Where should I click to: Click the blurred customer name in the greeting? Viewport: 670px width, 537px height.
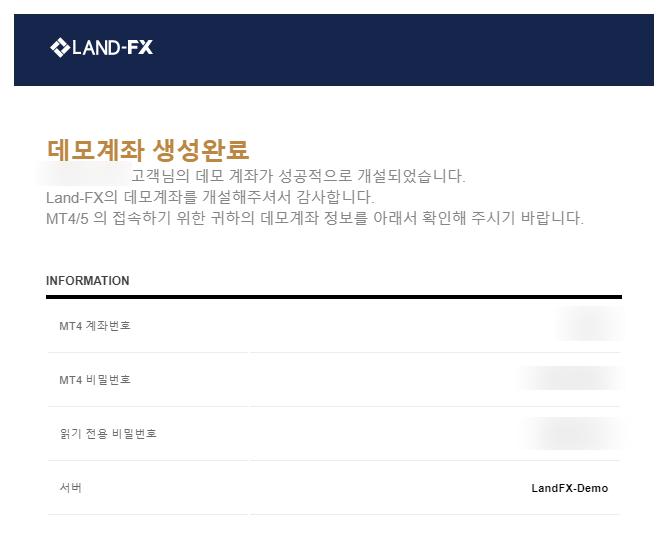83,174
